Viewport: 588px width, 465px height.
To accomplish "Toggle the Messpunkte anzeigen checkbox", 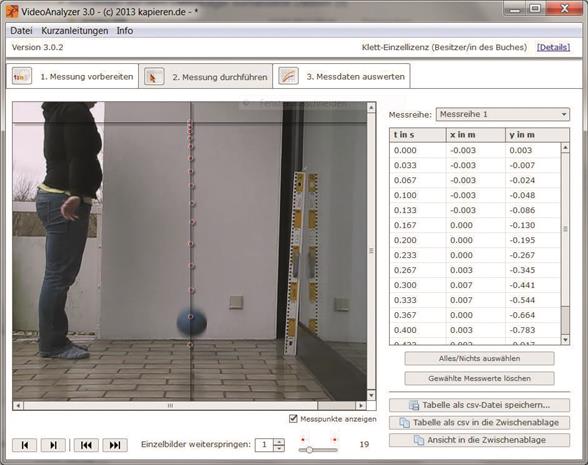I will click(293, 418).
